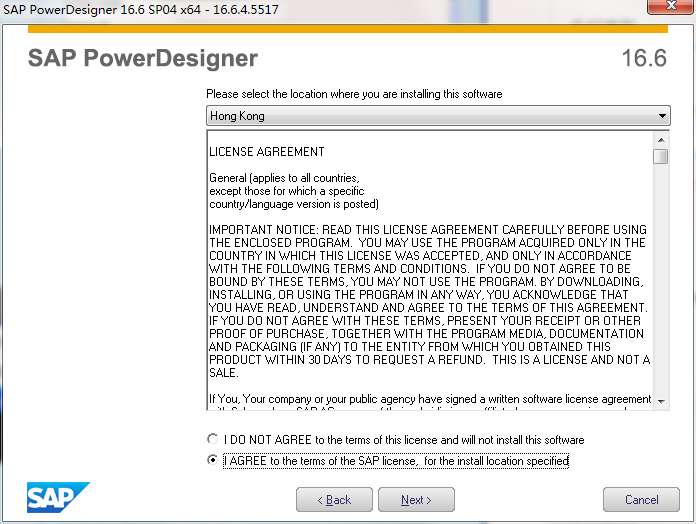Select the I AGREE to SAP license option

[x=213, y=460]
